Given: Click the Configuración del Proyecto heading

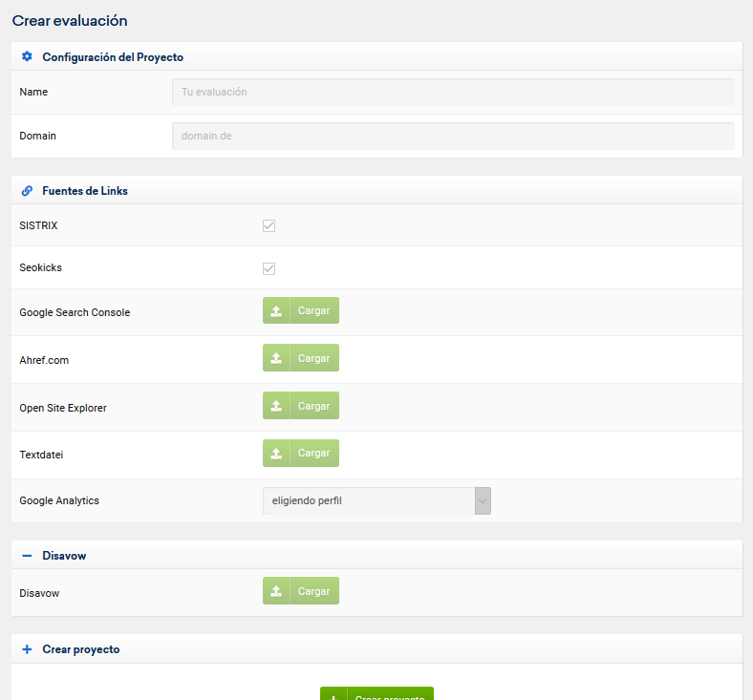Looking at the screenshot, I should click(x=113, y=57).
